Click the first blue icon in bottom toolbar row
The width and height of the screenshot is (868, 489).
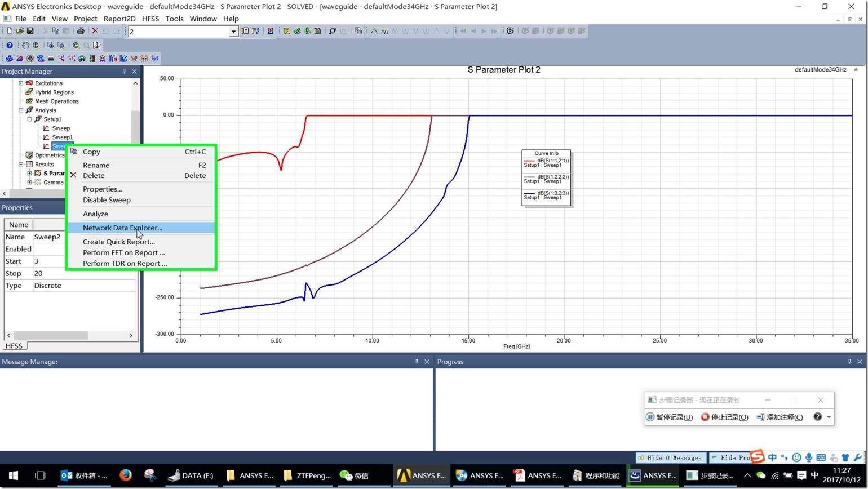point(10,58)
